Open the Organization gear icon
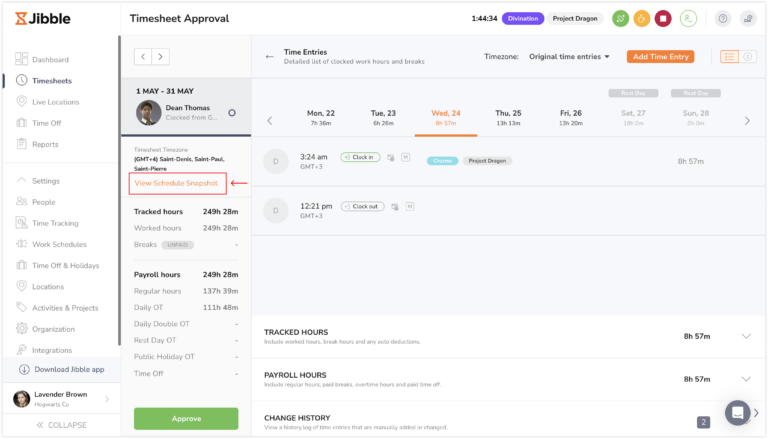 click(x=21, y=328)
